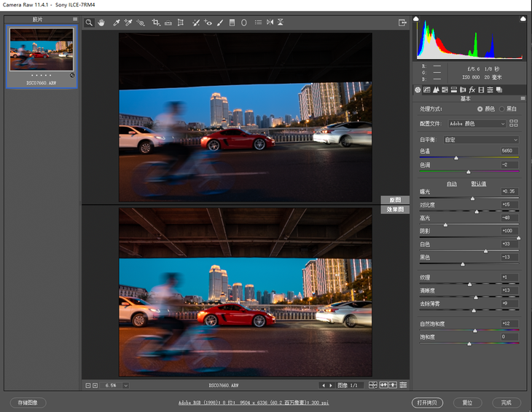Open the profile browser grid icon
Screen dimensions: 532x412
point(514,124)
